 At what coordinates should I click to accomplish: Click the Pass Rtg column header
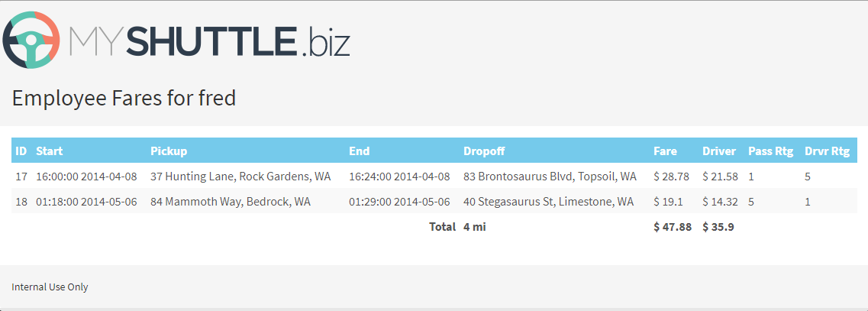(x=770, y=151)
